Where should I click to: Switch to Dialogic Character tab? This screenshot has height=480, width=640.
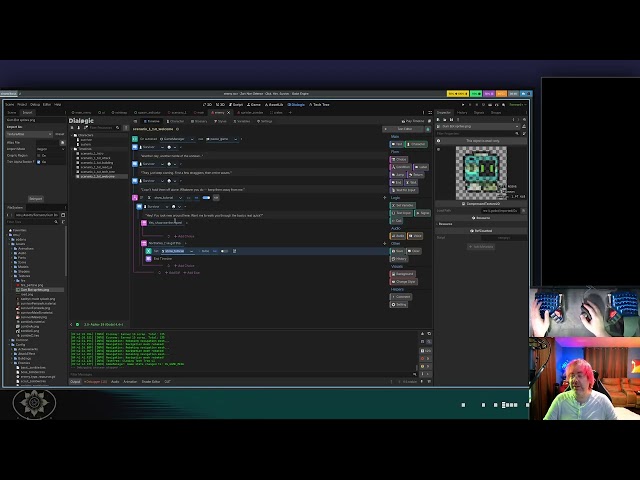coord(176,121)
